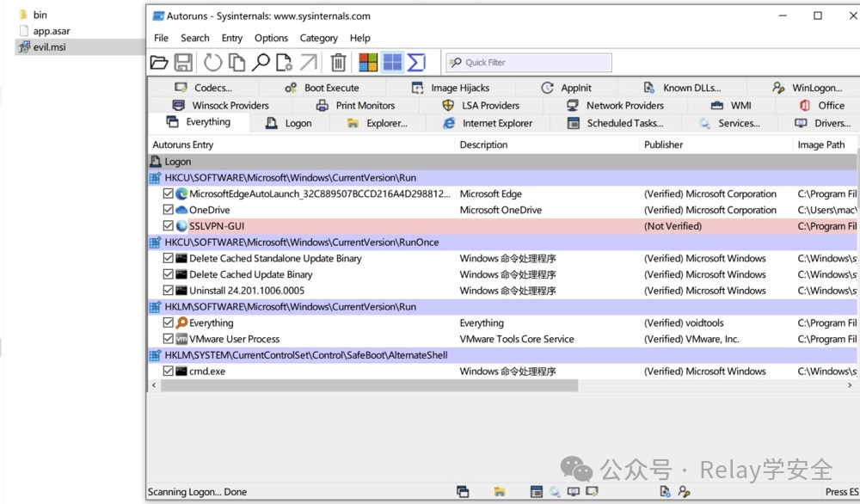The width and height of the screenshot is (860, 504).
Task: Toggle the blue Windows entries filter icon
Action: point(392,63)
